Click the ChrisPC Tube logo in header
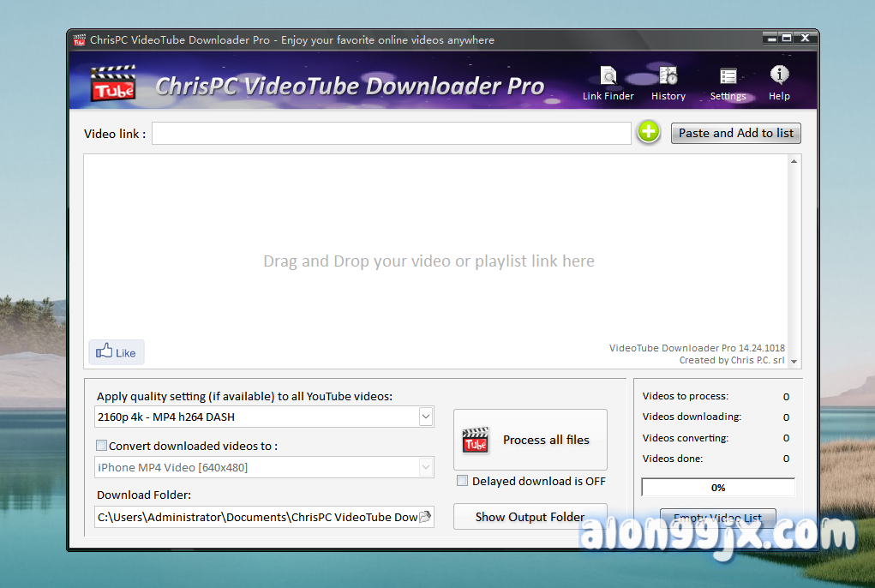The width and height of the screenshot is (875, 588). (x=113, y=84)
